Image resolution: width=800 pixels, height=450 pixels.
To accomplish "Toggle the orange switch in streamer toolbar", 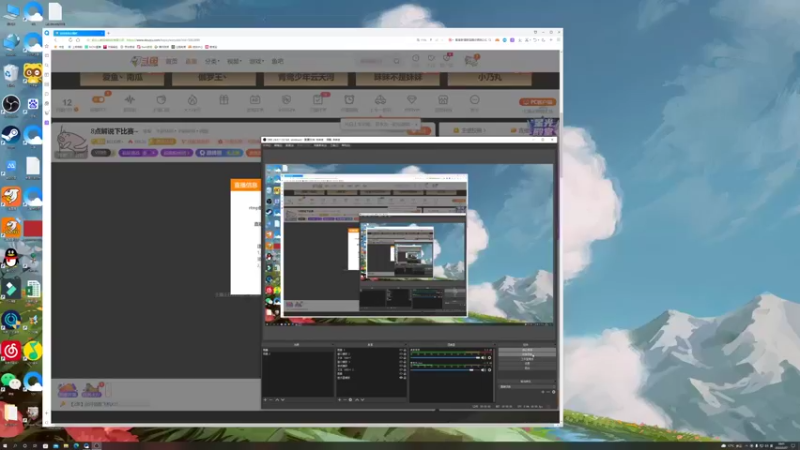I will pos(98,99).
